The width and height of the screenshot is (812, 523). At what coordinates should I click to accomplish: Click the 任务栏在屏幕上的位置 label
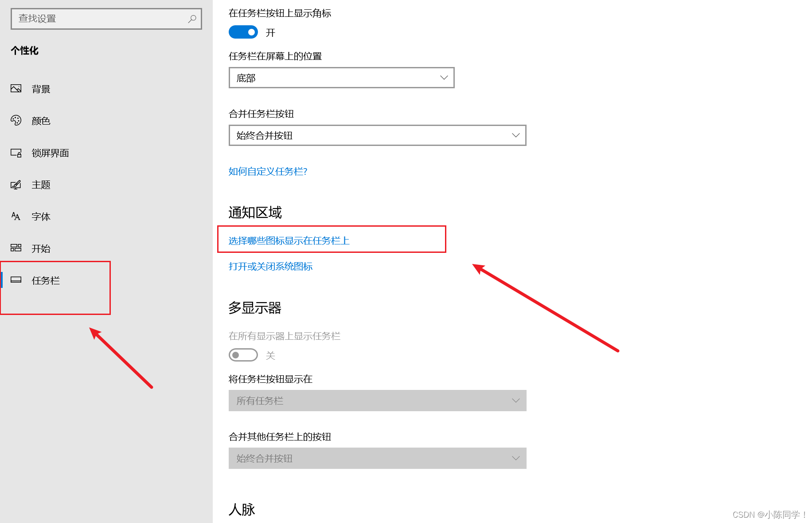click(275, 56)
